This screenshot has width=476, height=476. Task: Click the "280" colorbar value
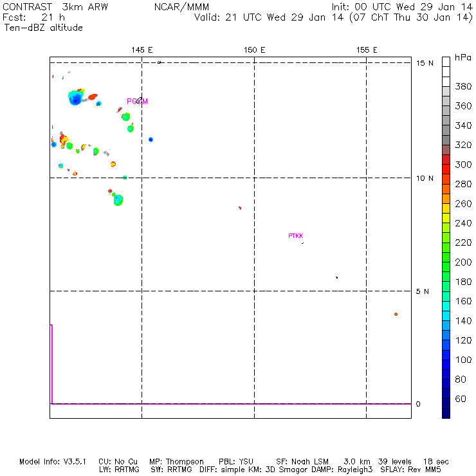[x=463, y=184]
